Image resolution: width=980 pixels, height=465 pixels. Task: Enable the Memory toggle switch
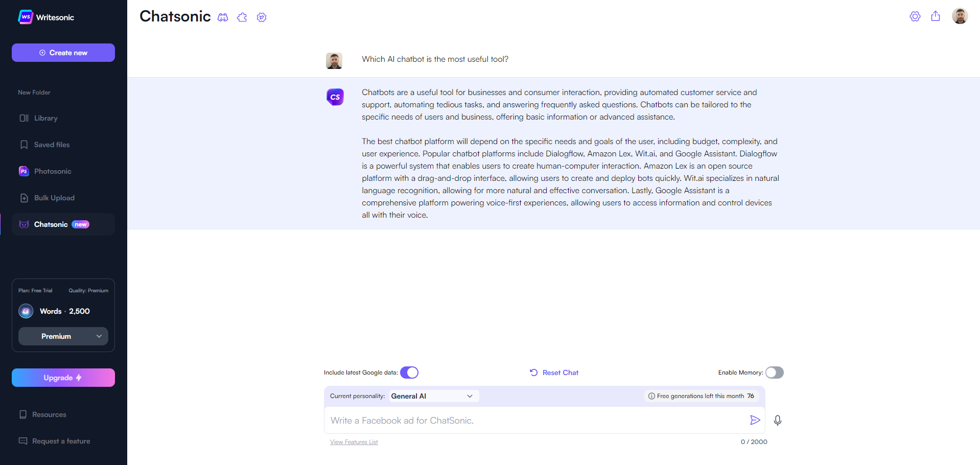click(775, 373)
